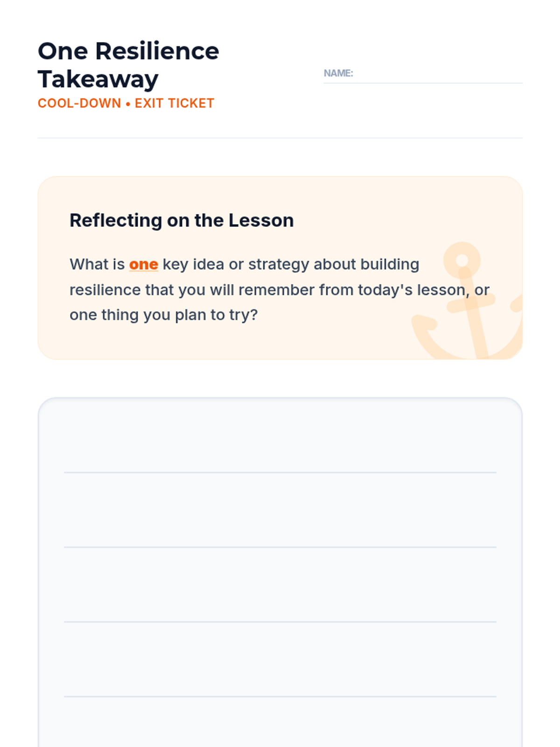Click the second writing line of response box
Image resolution: width=560 pixels, height=747 pixels.
(x=280, y=547)
